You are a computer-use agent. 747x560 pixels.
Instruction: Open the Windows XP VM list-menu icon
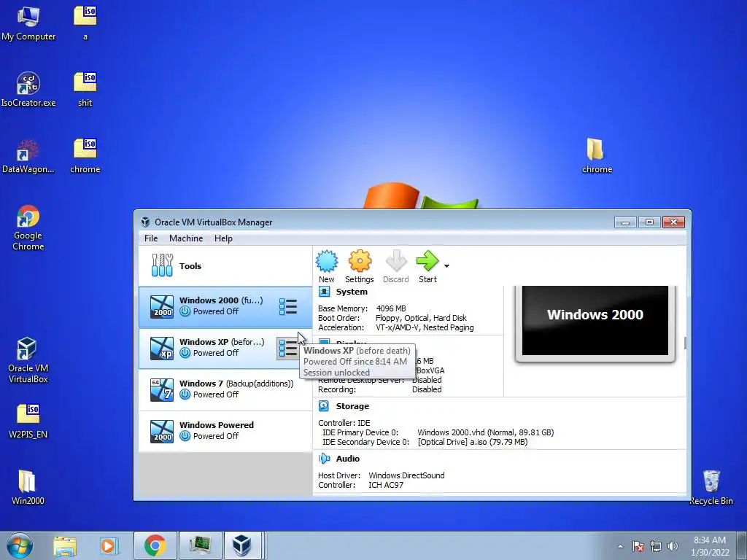point(287,349)
